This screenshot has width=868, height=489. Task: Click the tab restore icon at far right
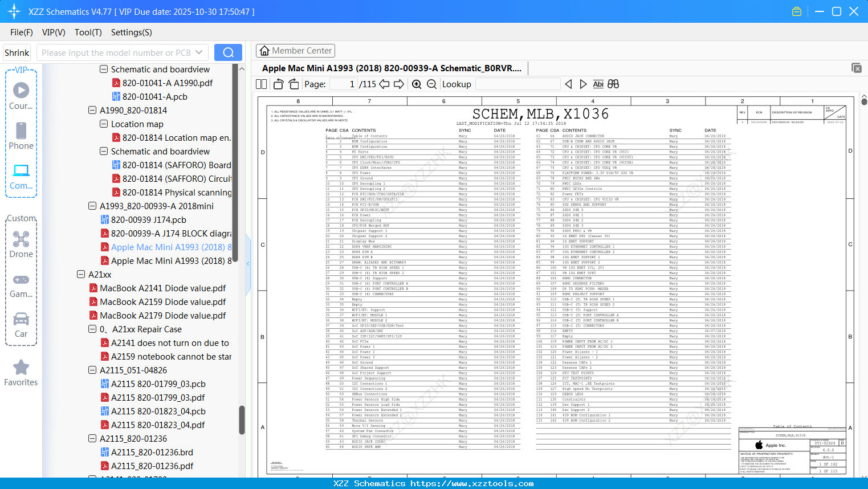[857, 68]
